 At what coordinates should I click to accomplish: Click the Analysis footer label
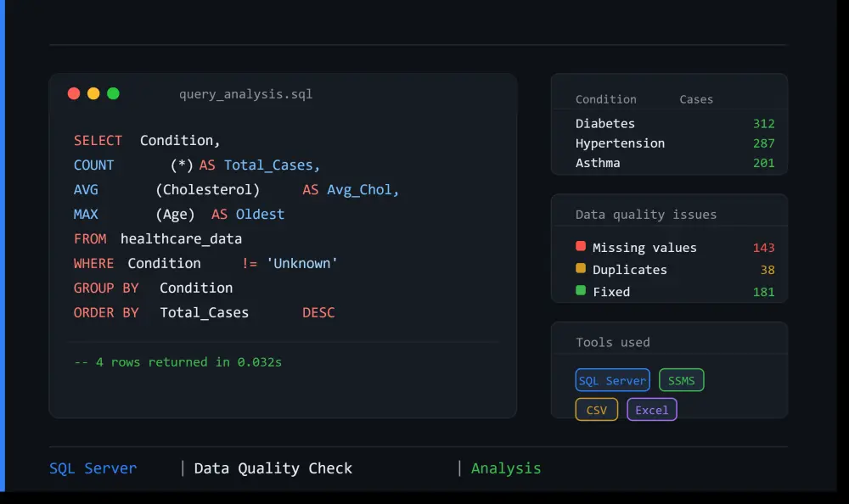coord(506,468)
